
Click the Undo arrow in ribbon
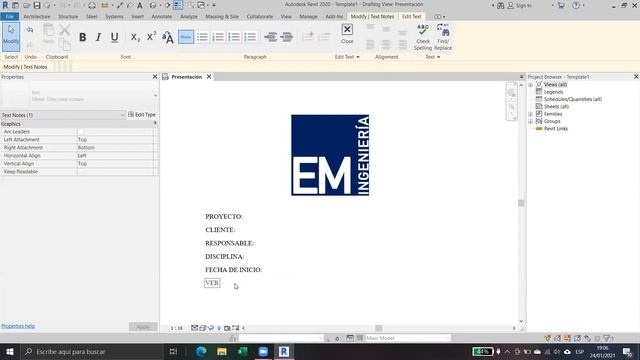tap(30, 30)
